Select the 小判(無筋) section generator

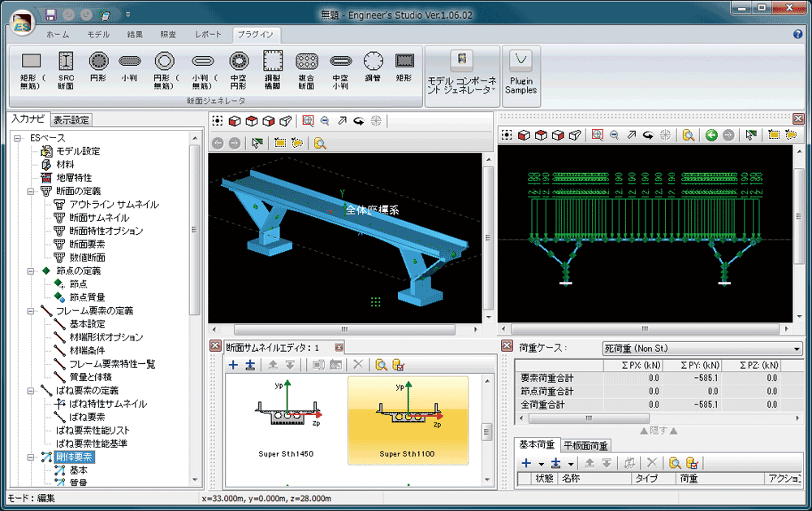(x=203, y=70)
